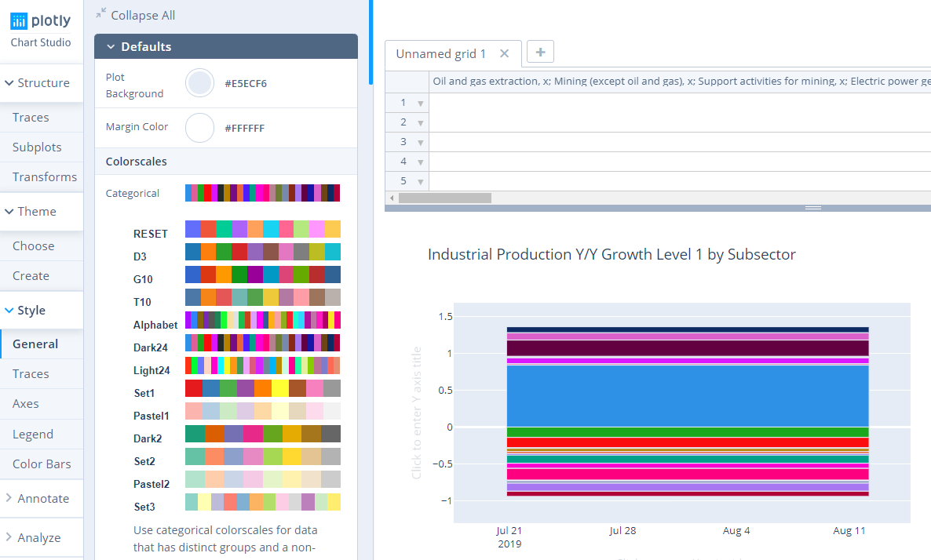Open the Color Bars panel
Viewport: 931px width, 560px height.
pyautogui.click(x=42, y=464)
